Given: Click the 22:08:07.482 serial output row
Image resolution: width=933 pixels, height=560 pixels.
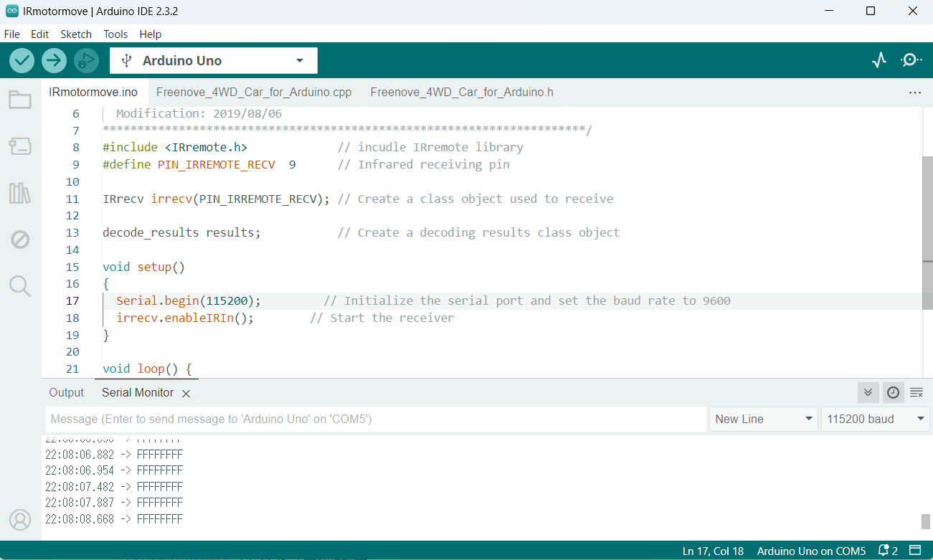Looking at the screenshot, I should (114, 487).
